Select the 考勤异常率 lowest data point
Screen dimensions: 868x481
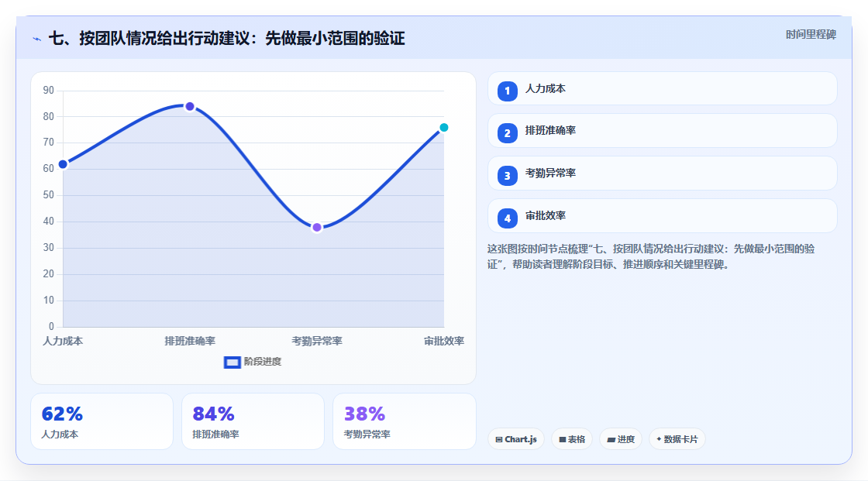click(x=317, y=228)
